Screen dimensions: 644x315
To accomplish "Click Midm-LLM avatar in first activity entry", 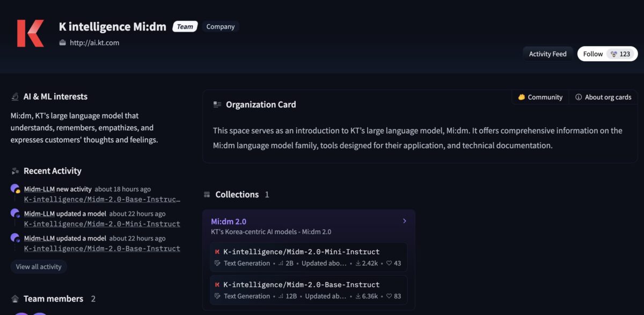I will coord(15,188).
